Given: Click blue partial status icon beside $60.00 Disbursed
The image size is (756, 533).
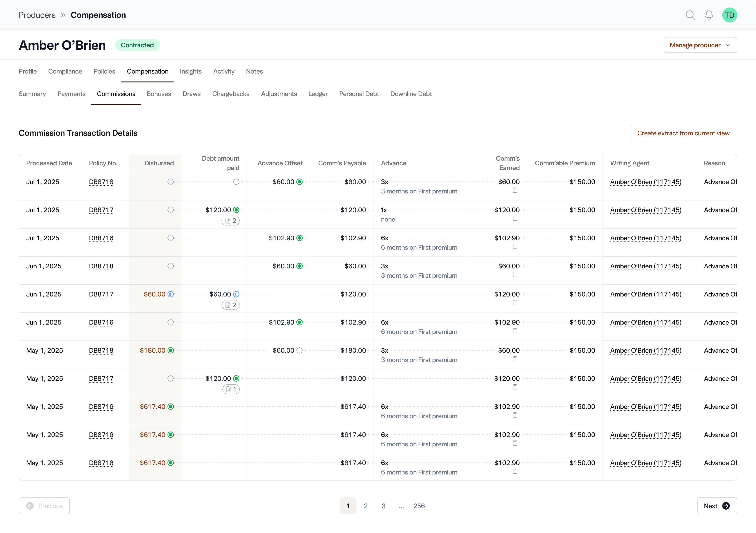Looking at the screenshot, I should pos(171,294).
